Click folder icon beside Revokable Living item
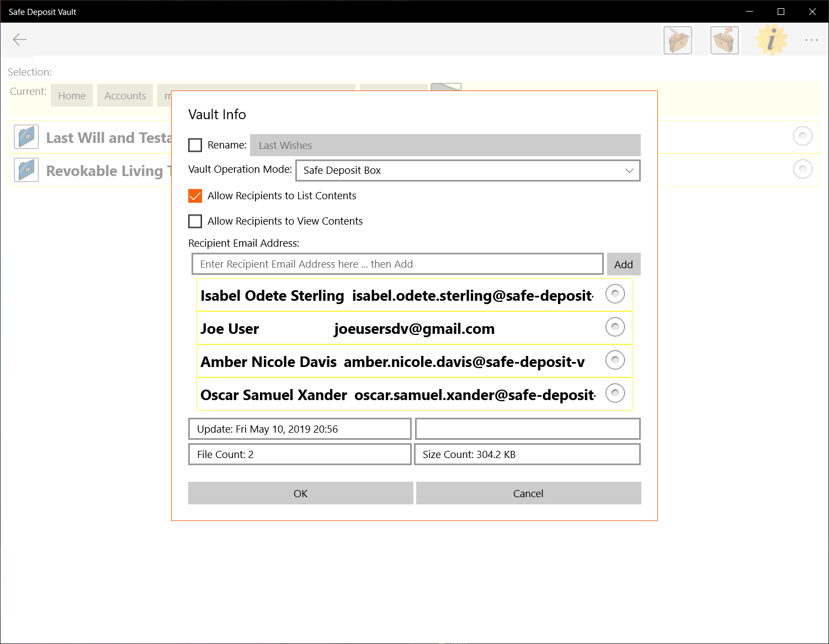This screenshot has height=644, width=829. (x=26, y=170)
